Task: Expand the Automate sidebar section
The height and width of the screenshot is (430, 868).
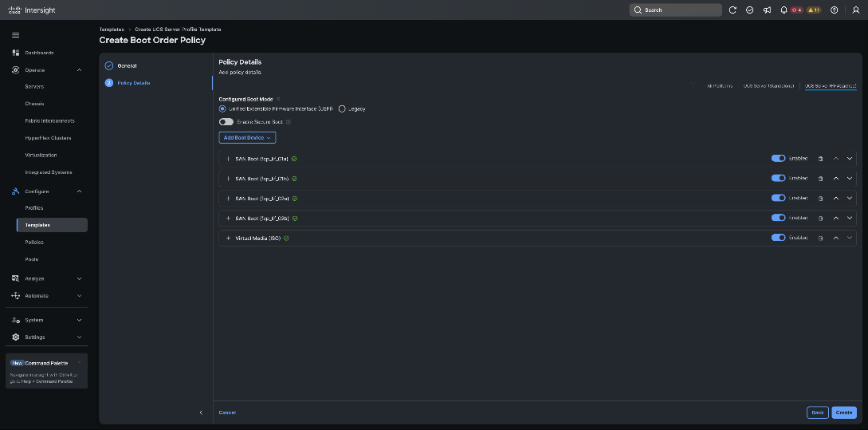Action: 79,296
